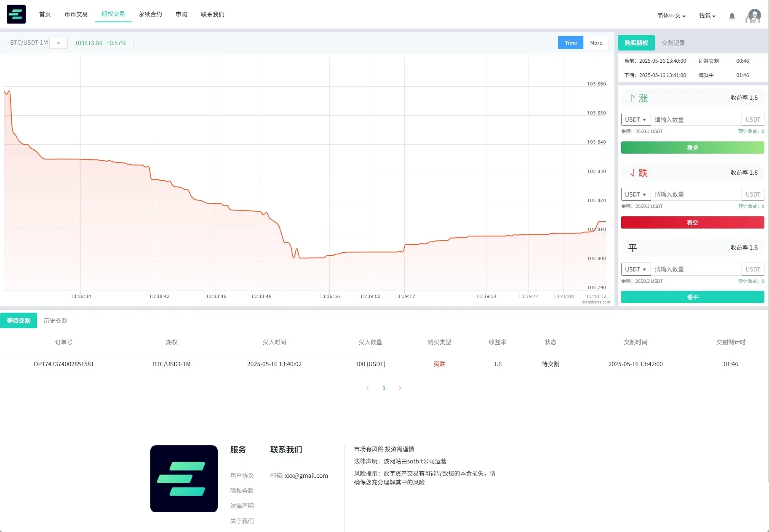Switch the chart to More mode
This screenshot has height=532, width=769.
tap(596, 43)
